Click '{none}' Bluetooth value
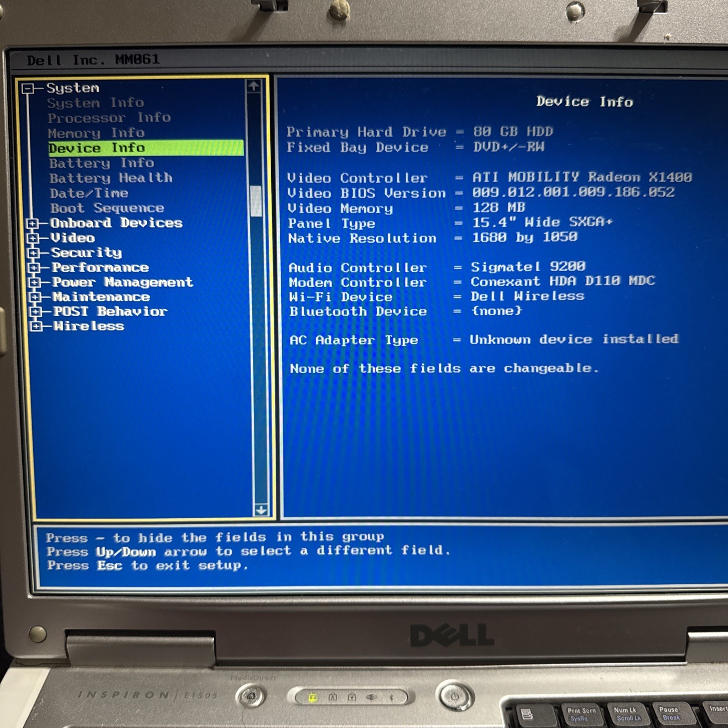This screenshot has width=728, height=728. (x=496, y=311)
